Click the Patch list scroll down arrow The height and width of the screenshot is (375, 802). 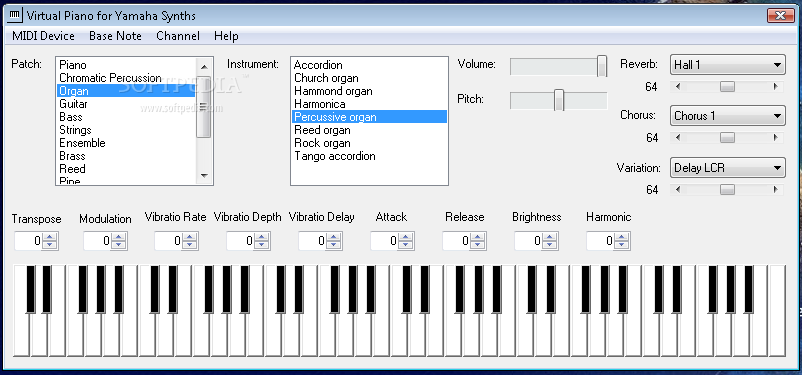coord(204,175)
